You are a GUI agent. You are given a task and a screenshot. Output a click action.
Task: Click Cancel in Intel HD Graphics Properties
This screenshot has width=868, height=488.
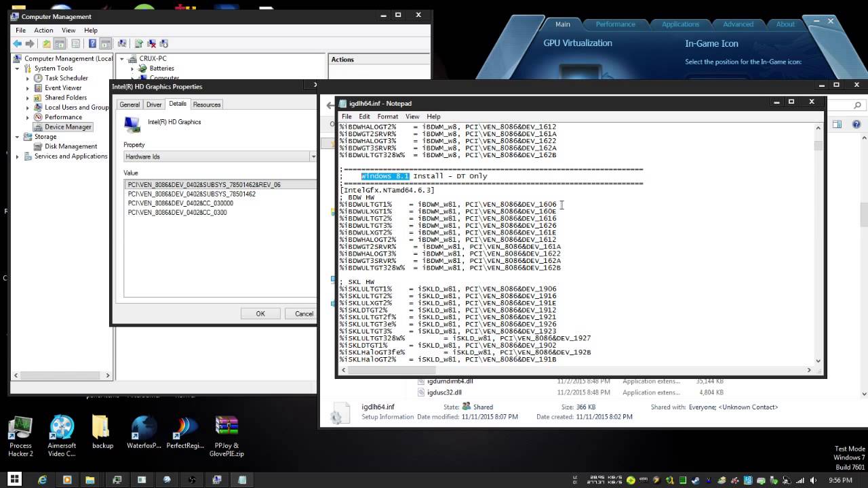pos(303,314)
